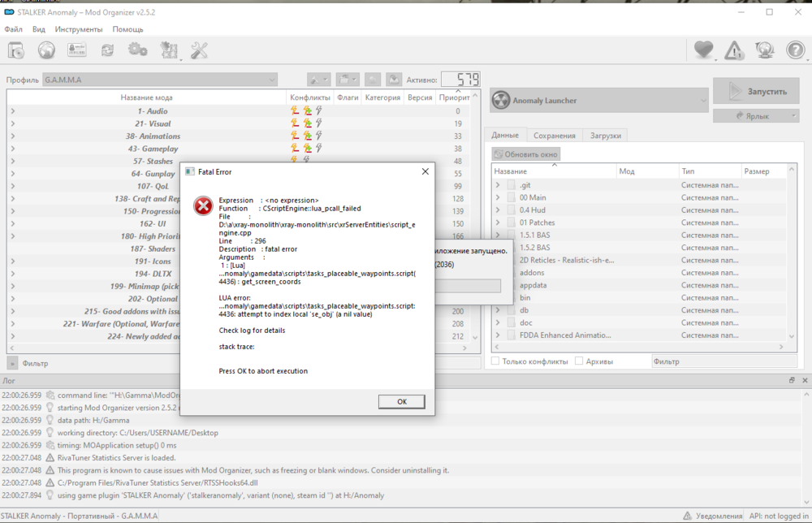The width and height of the screenshot is (812, 523).
Task: Open the Ярлык shortcut dropdown
Action: 756,116
